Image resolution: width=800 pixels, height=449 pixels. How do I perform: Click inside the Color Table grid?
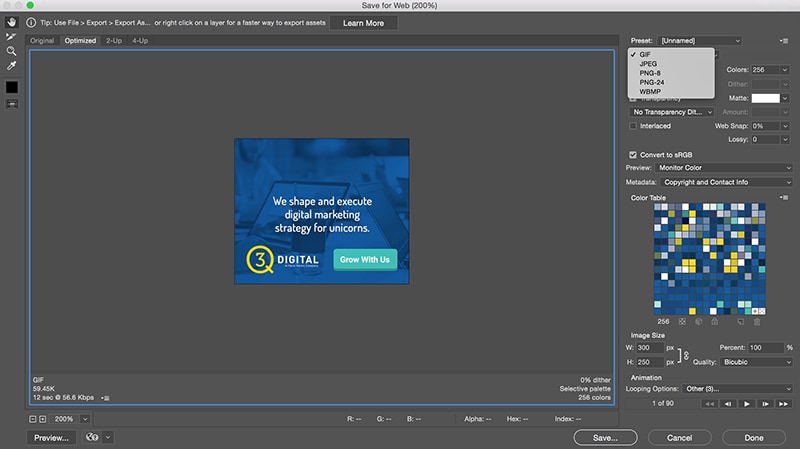pos(710,259)
